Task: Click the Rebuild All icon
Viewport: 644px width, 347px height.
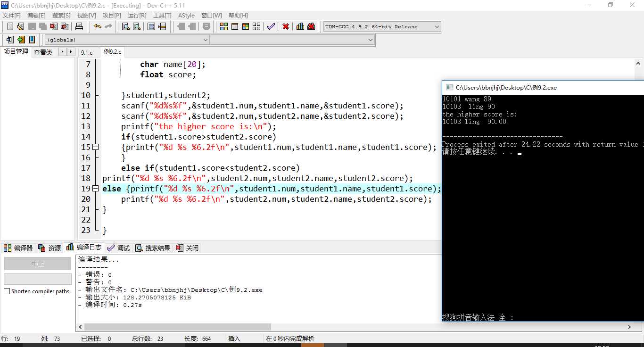Action: pyautogui.click(x=256, y=26)
